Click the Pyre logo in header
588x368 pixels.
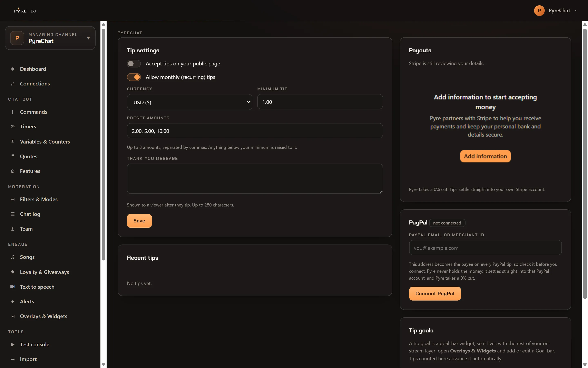[25, 10]
